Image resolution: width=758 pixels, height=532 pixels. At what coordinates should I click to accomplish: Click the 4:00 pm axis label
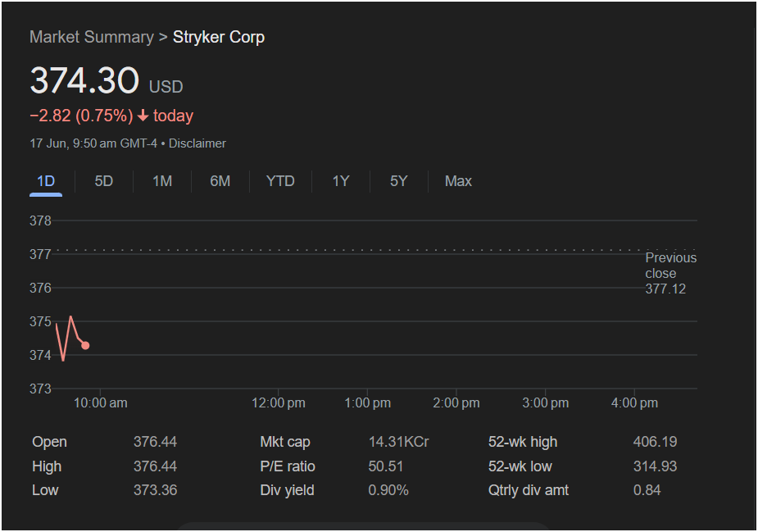(x=634, y=402)
